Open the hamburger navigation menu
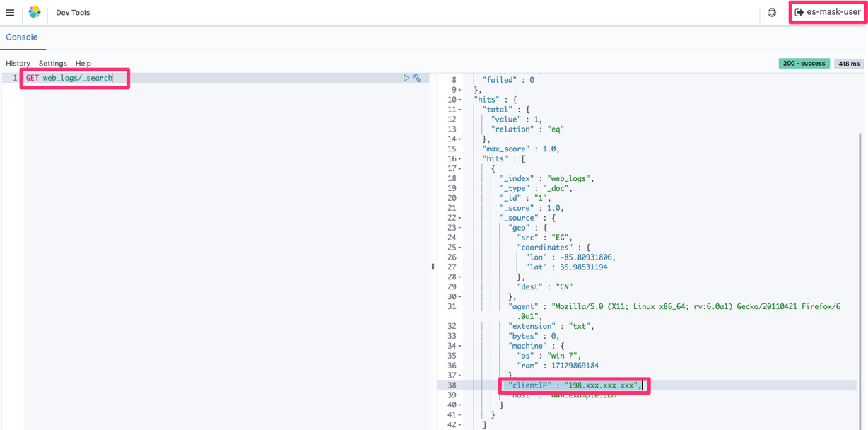Image resolution: width=868 pixels, height=430 pixels. (10, 13)
